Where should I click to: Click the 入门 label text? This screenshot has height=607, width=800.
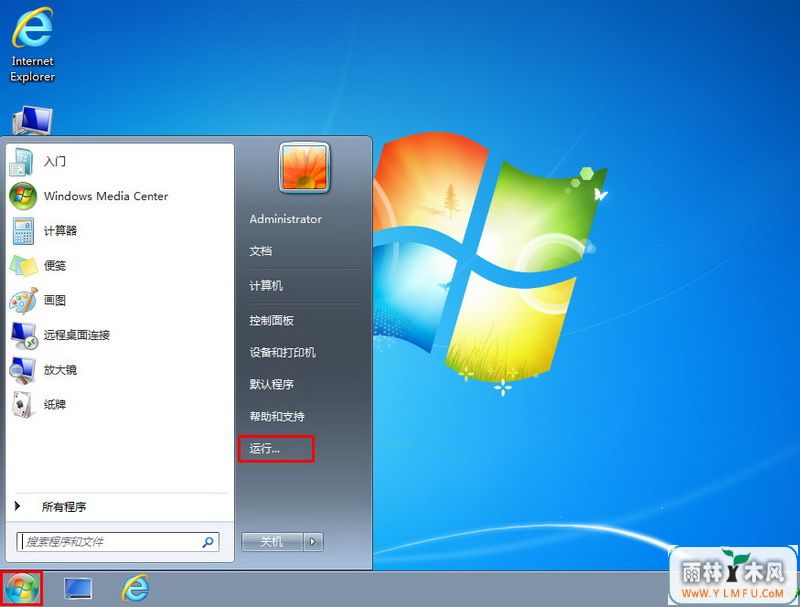[x=55, y=162]
